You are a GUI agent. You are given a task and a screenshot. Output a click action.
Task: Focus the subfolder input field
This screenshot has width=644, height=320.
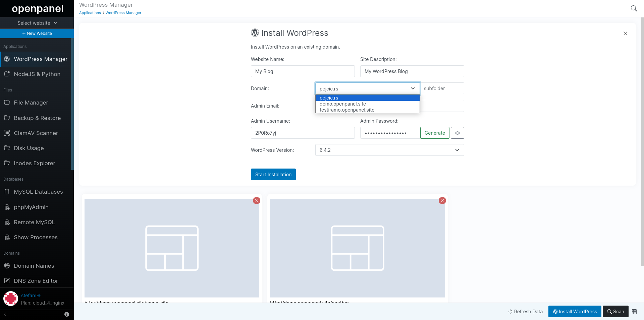pyautogui.click(x=442, y=88)
